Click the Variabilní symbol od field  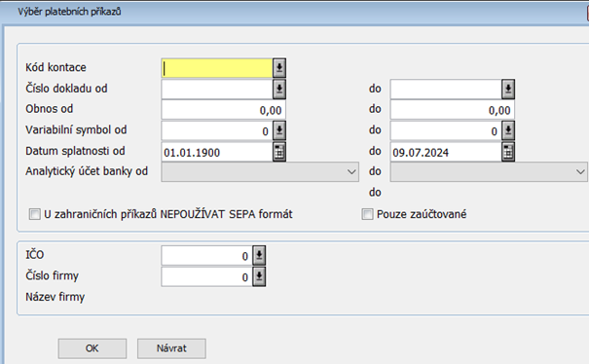pos(217,130)
